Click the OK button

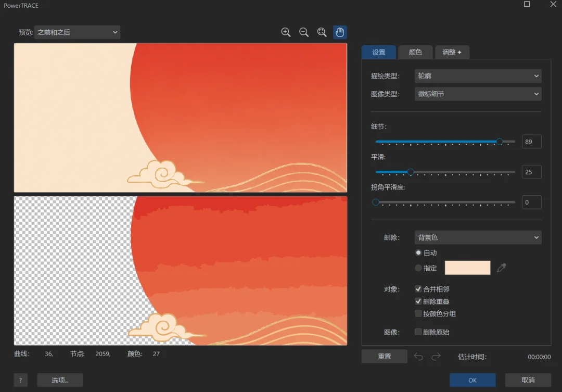tap(472, 380)
